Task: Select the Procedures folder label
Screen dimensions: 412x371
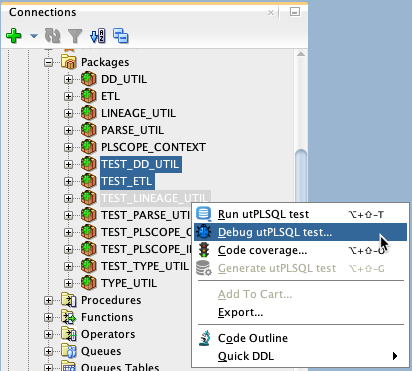Action: point(111,300)
